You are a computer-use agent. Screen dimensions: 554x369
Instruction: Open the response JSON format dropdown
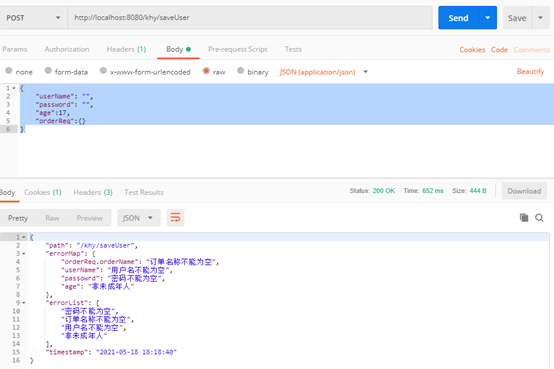(138, 218)
